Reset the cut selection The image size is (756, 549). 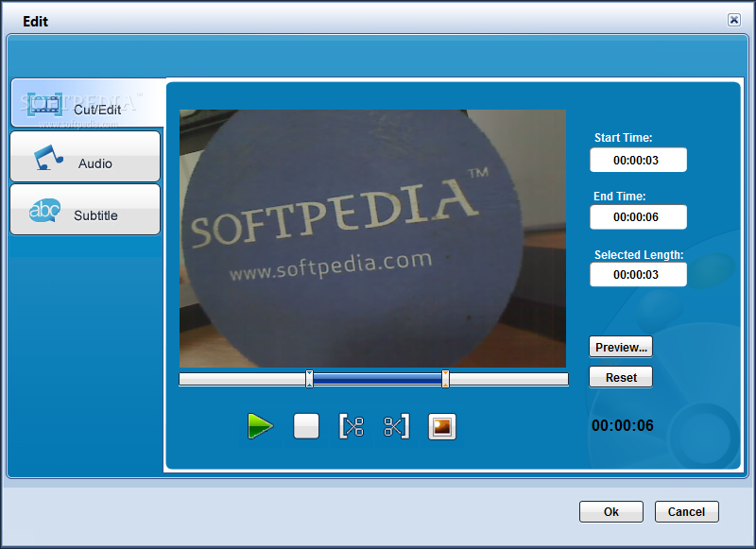(x=621, y=377)
